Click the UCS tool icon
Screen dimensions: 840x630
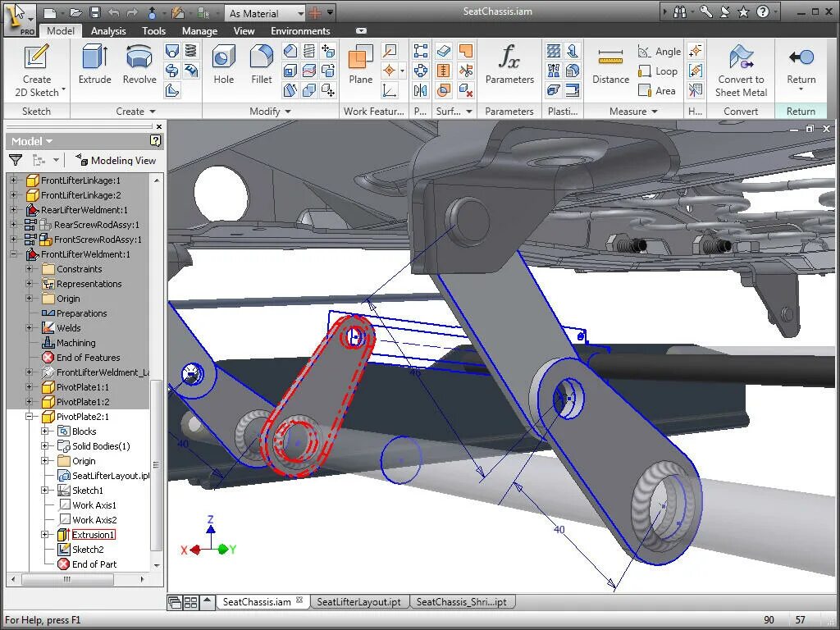tap(390, 90)
